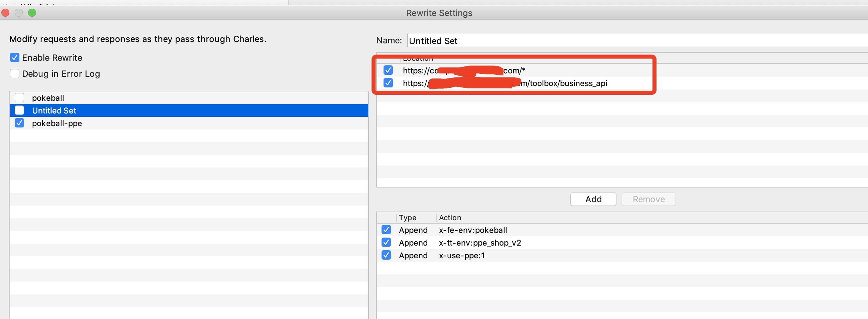This screenshot has height=319, width=868.
Task: Select the pokeball set in list
Action: (x=48, y=98)
